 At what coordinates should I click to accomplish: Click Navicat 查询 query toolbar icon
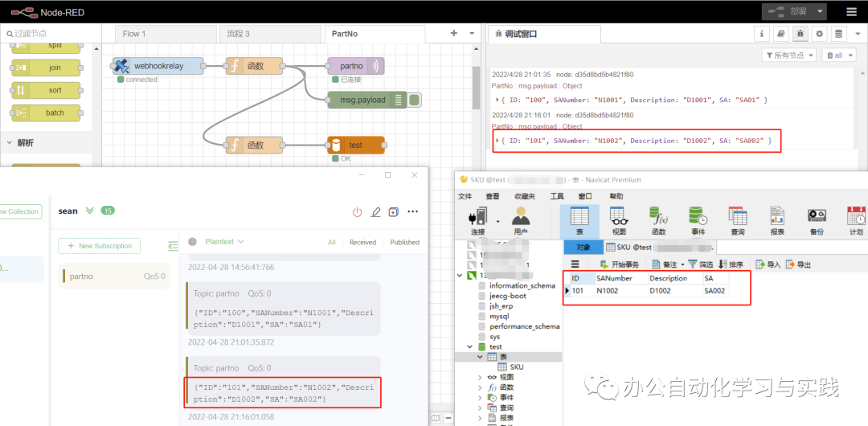(737, 220)
